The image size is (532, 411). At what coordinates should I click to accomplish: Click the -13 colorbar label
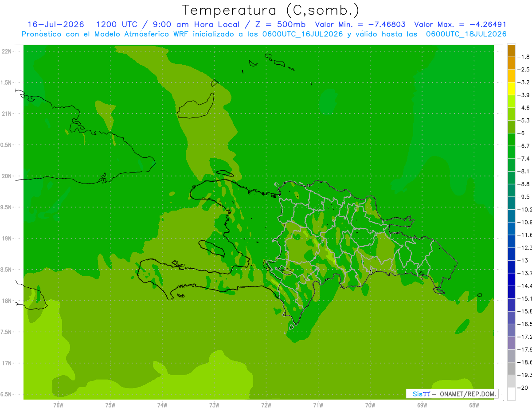point(523,260)
